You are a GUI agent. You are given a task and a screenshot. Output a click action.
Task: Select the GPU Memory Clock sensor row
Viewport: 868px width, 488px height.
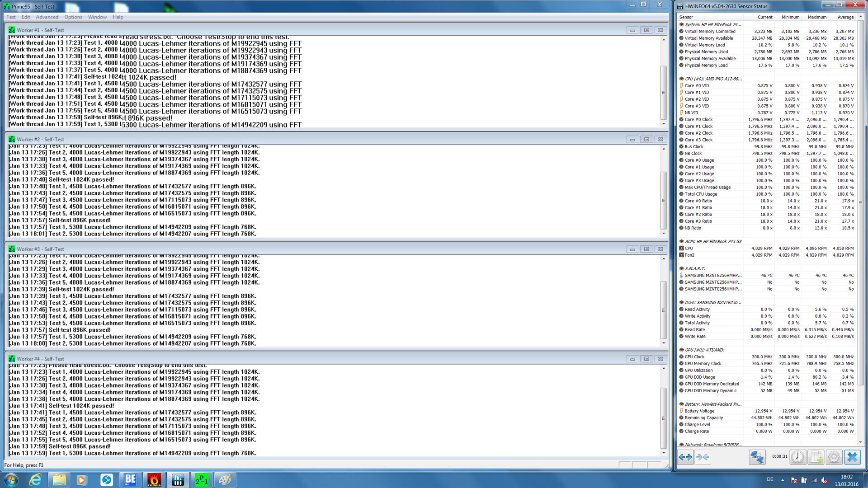[766, 363]
